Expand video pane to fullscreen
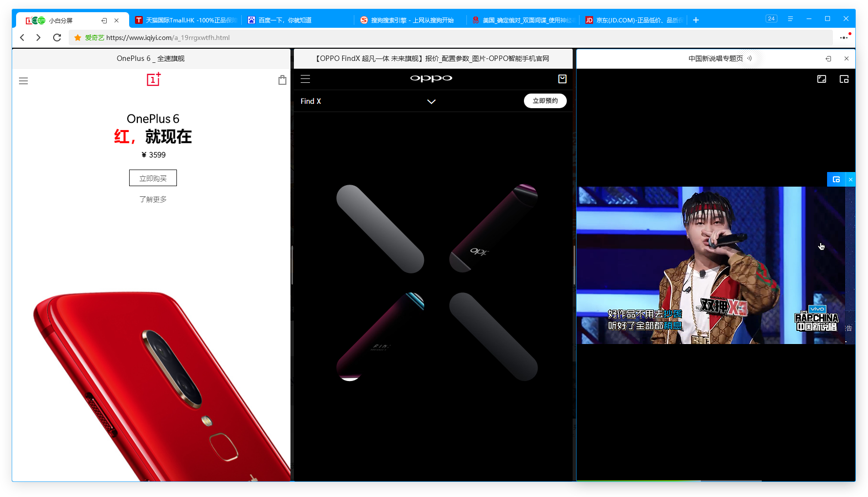This screenshot has height=497, width=868. (822, 79)
